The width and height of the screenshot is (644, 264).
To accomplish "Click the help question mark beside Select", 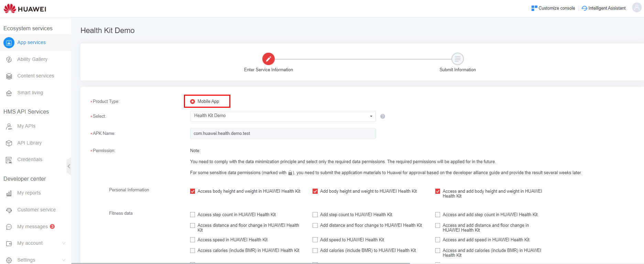I will (383, 116).
